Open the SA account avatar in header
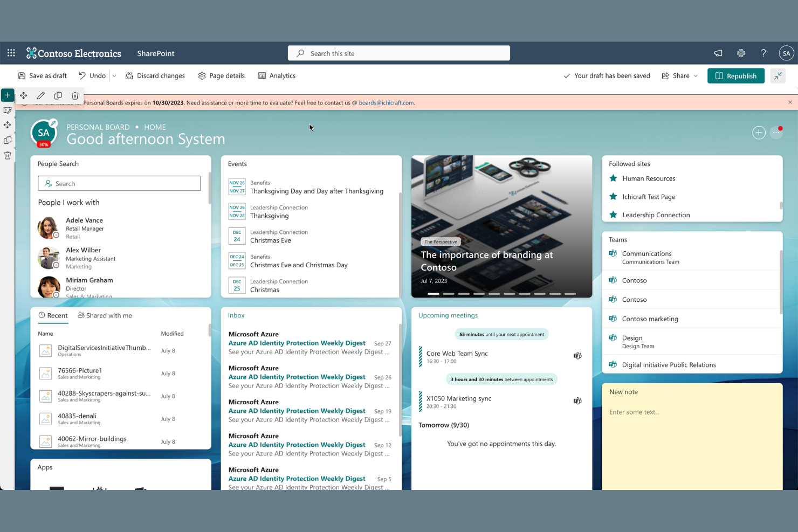The width and height of the screenshot is (798, 532). tap(786, 53)
